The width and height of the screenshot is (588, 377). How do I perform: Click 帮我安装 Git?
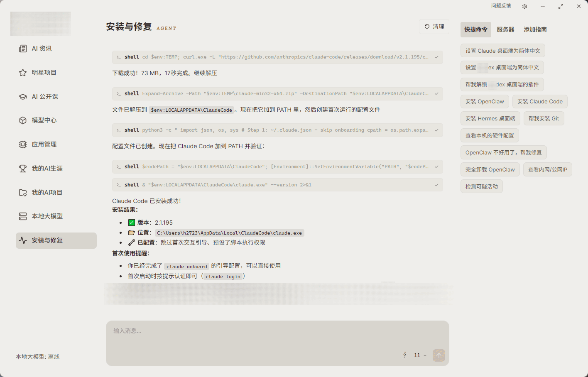coord(544,118)
